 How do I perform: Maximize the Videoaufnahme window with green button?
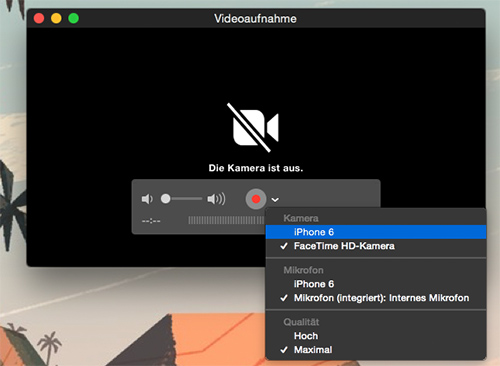pos(74,18)
